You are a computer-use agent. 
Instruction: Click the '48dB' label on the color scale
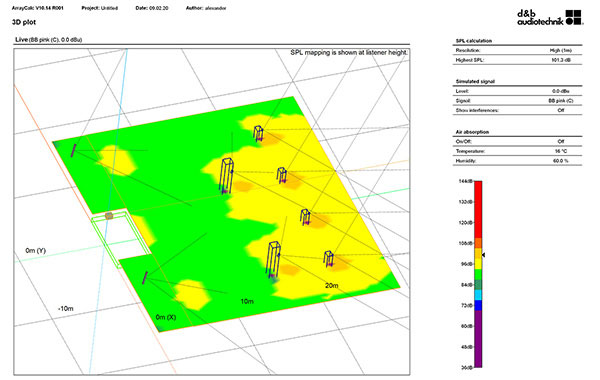point(467,347)
